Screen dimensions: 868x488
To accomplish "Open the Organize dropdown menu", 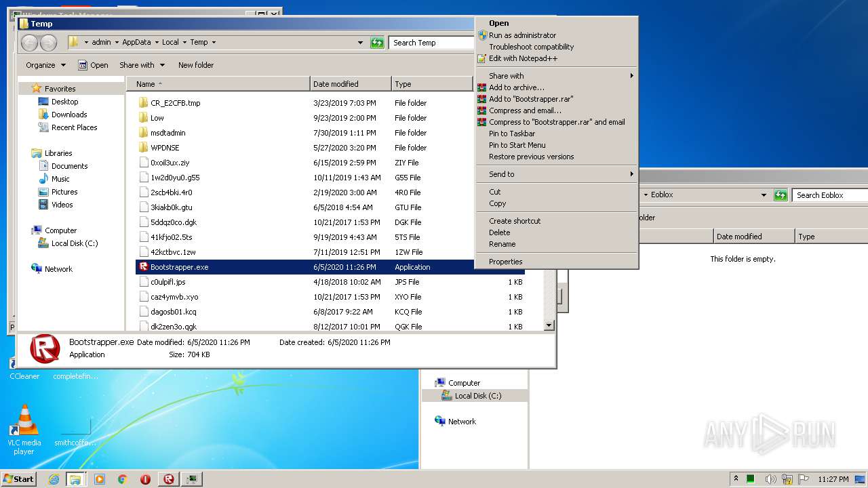I will [x=45, y=65].
